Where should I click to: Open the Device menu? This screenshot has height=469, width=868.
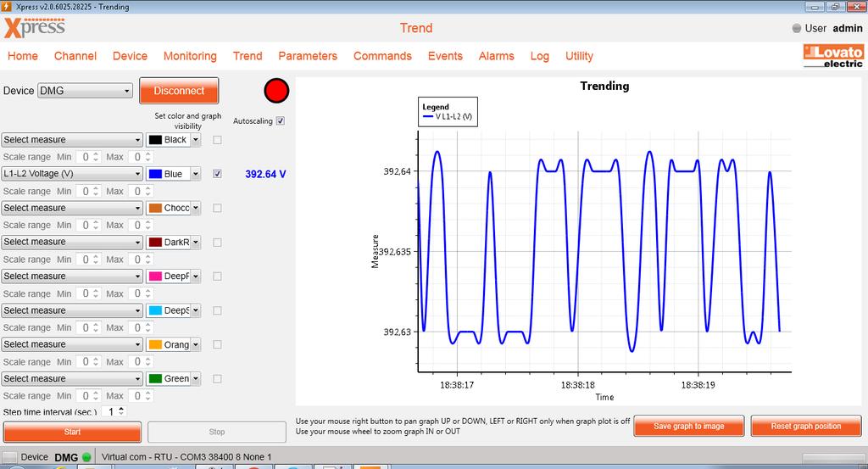coord(130,56)
